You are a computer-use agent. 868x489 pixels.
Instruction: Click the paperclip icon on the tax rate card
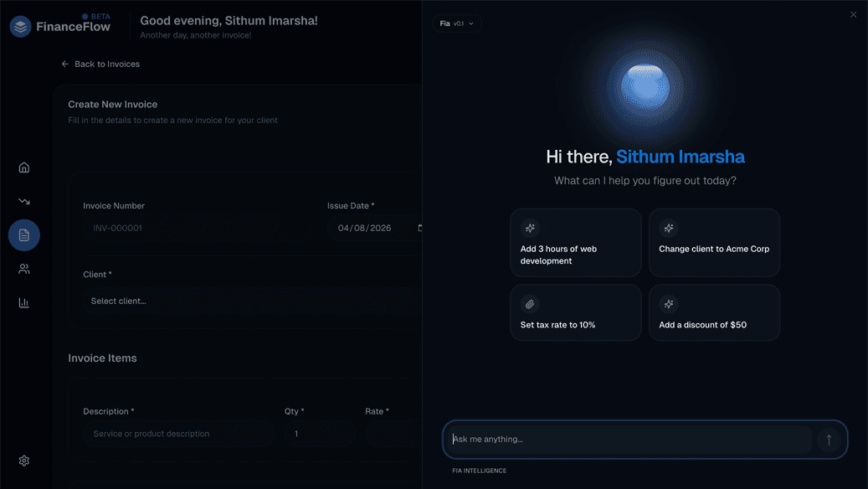[530, 304]
